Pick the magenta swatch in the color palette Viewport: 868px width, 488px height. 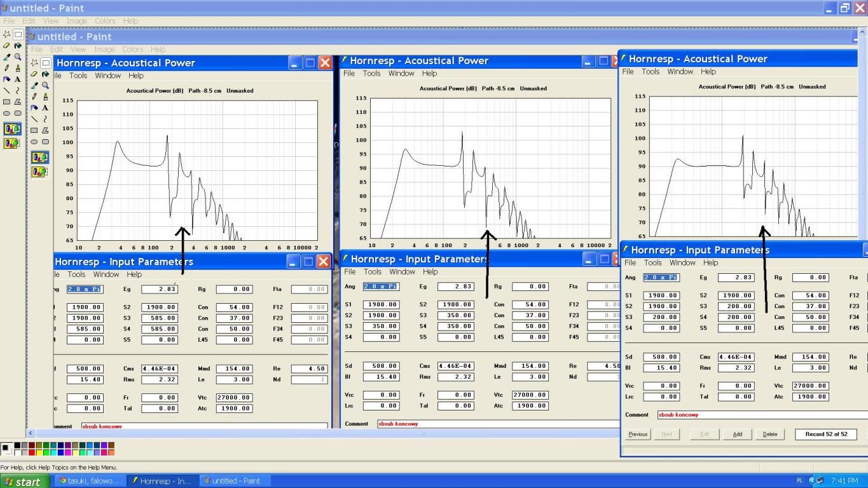[68, 452]
